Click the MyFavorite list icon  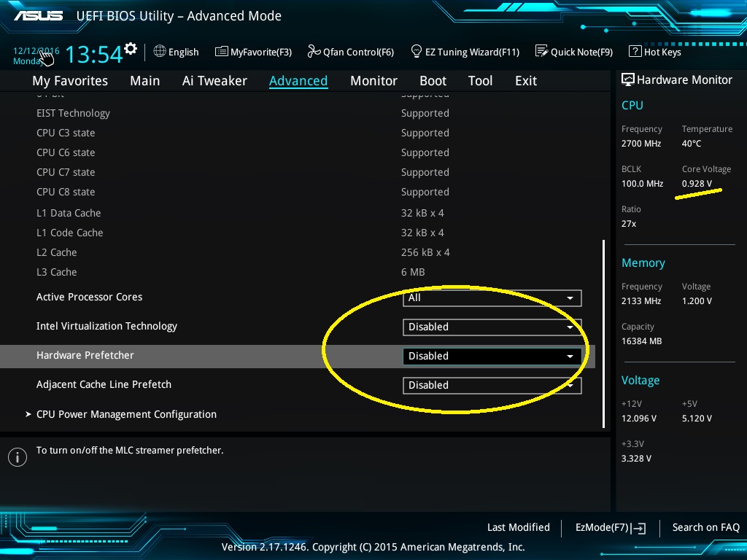tap(221, 52)
